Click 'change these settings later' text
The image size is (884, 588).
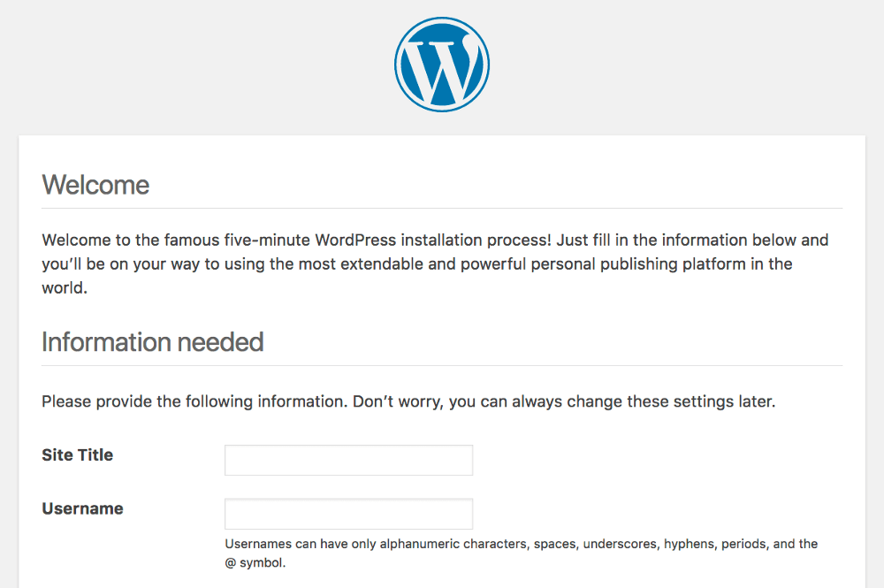click(x=671, y=401)
